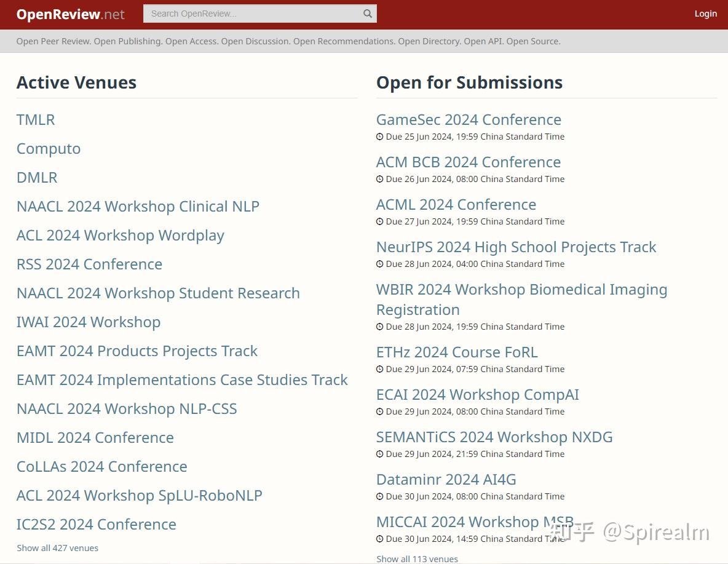Select RSS 2024 Conference
This screenshot has width=728, height=564.
pos(89,264)
